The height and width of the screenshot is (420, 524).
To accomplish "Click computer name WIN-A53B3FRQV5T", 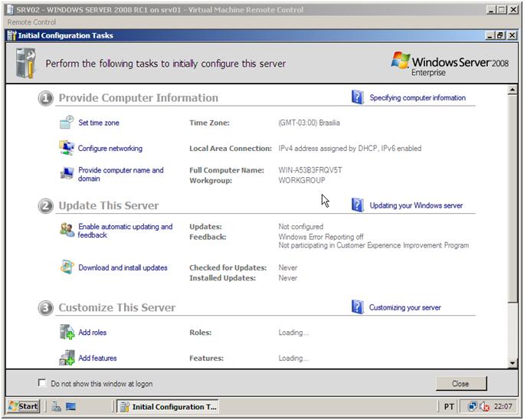I will pos(310,170).
